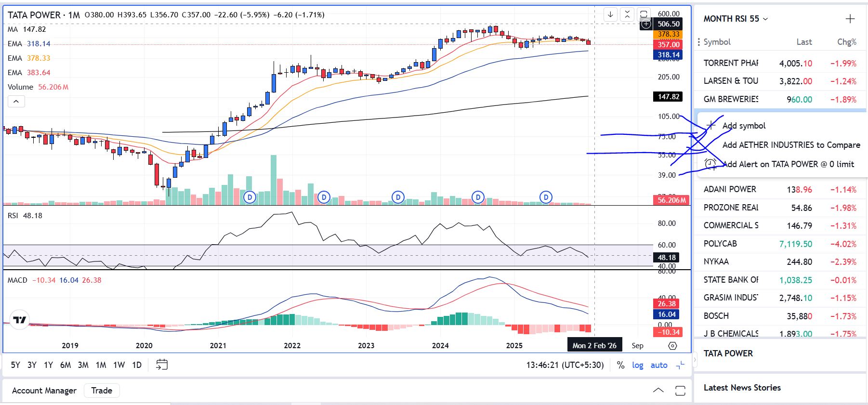
Task: Toggle auto scale for the chart
Action: [x=659, y=365]
